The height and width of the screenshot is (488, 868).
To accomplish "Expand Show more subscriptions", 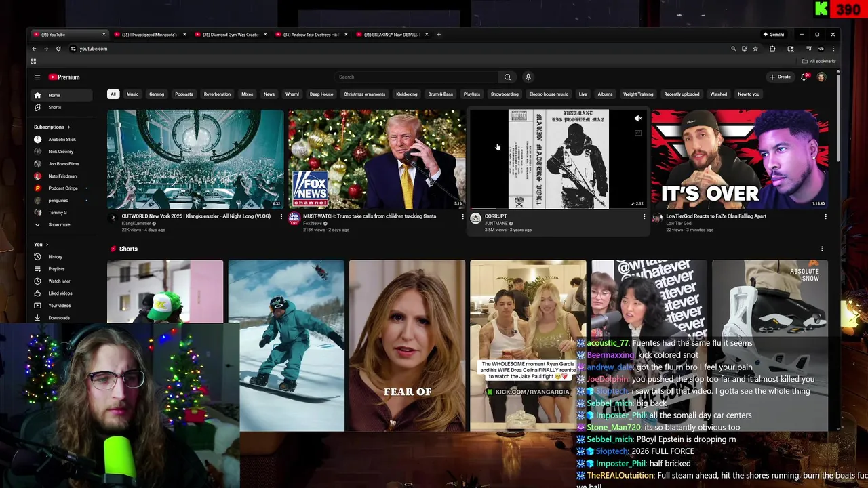I will 61,225.
